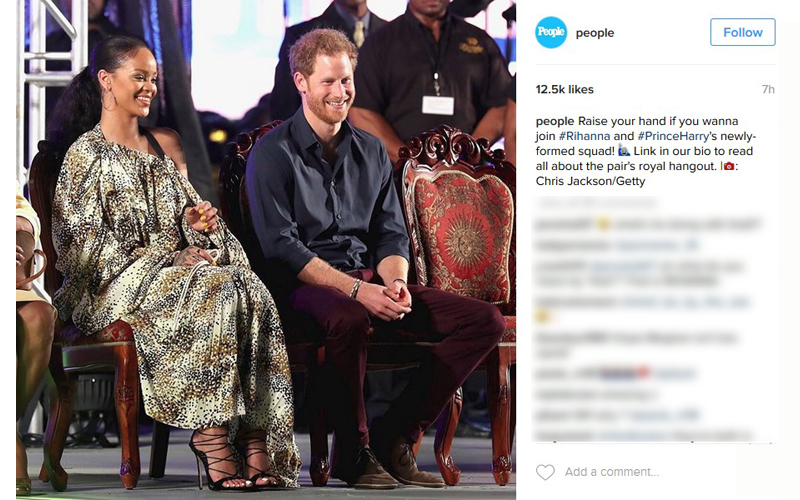Image resolution: width=800 pixels, height=500 pixels.
Task: Open the #PrinceHarry hashtag link
Action: click(x=673, y=136)
